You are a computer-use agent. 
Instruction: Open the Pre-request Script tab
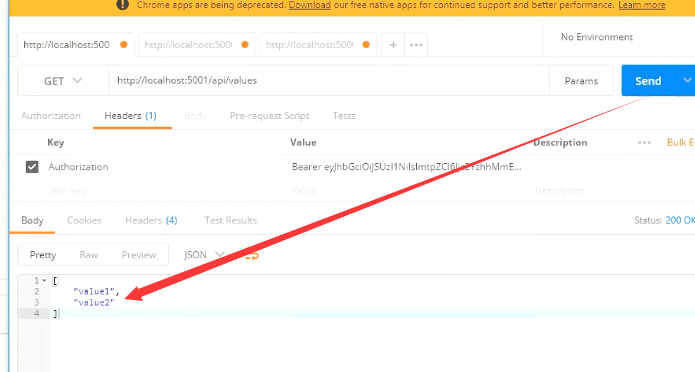(269, 116)
